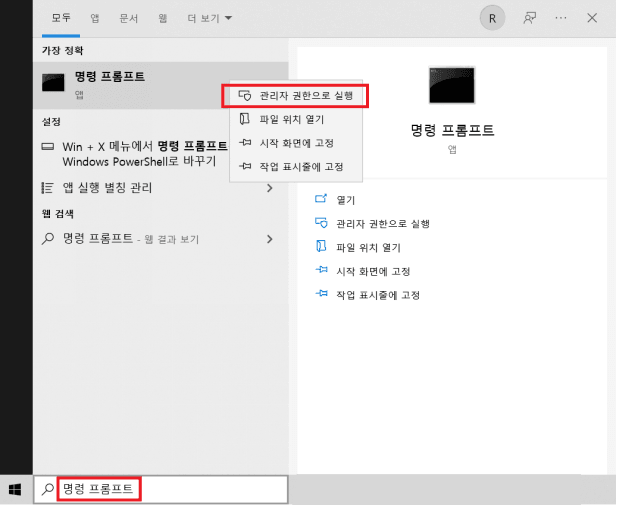This screenshot has height=506, width=617.
Task: Expand the arrow next to 앱 실행 별칭 관리
Action: coord(270,188)
